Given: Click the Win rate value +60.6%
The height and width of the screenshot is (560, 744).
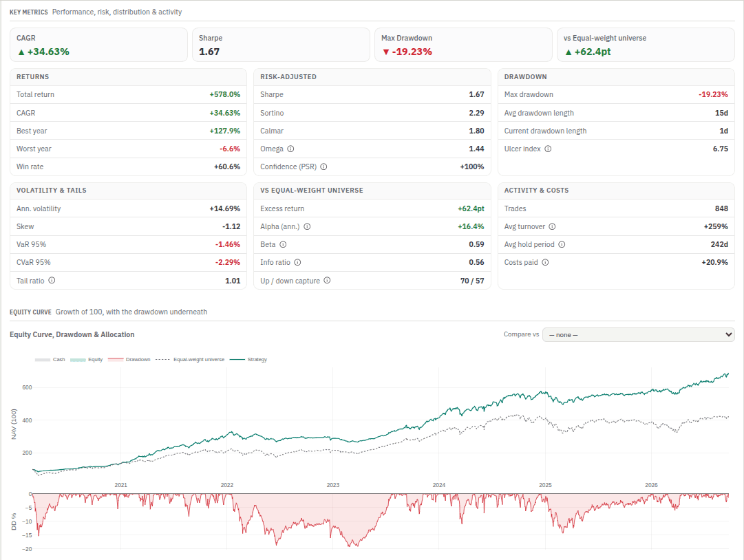Looking at the screenshot, I should pos(227,167).
